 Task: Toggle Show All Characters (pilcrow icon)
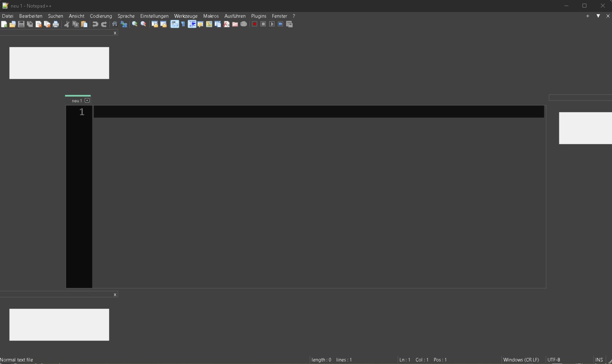click(x=183, y=24)
